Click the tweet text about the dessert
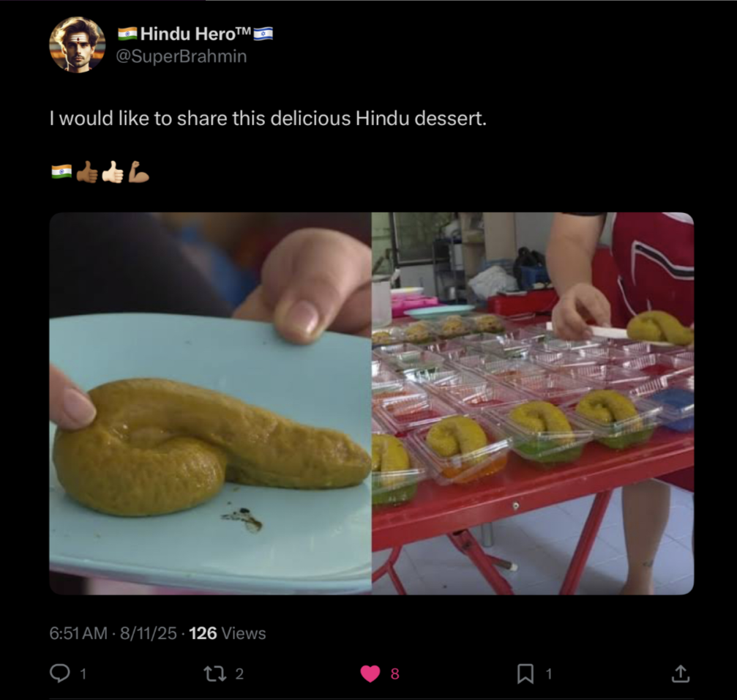 [x=268, y=119]
